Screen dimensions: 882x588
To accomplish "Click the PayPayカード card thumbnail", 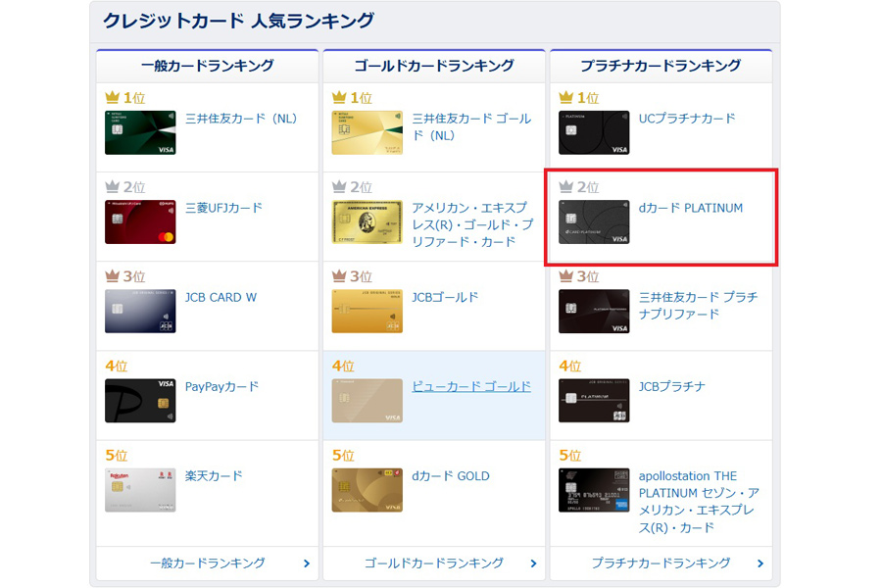I will (x=140, y=401).
